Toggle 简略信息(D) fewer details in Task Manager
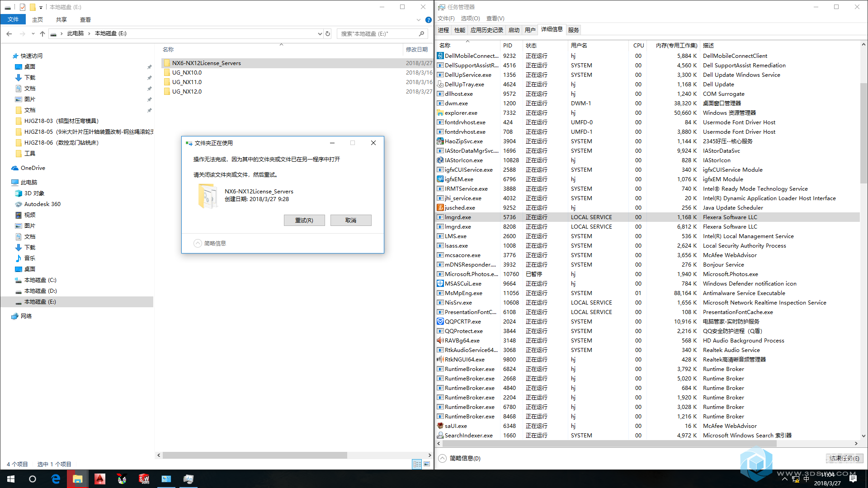 pyautogui.click(x=460, y=458)
